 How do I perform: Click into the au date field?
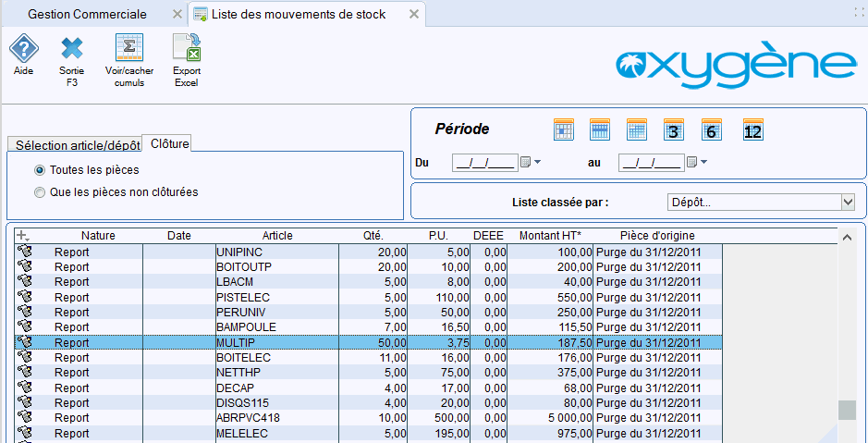(651, 162)
